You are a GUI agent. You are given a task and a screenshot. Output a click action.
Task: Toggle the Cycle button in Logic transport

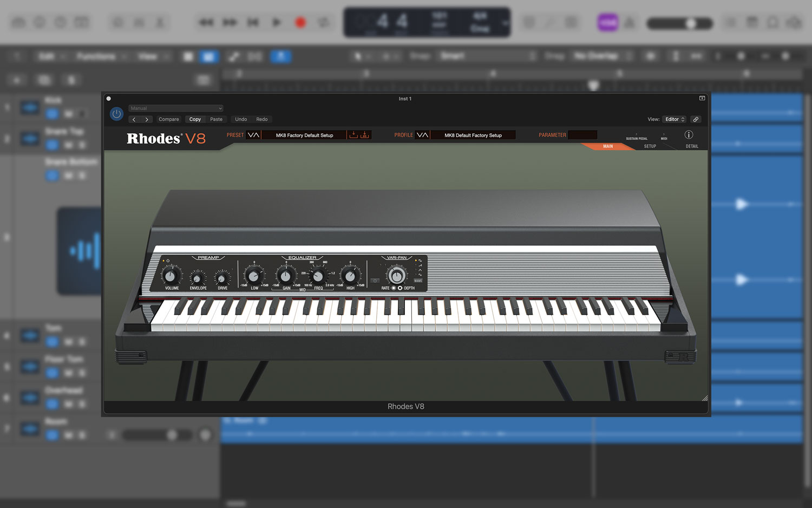tap(324, 22)
